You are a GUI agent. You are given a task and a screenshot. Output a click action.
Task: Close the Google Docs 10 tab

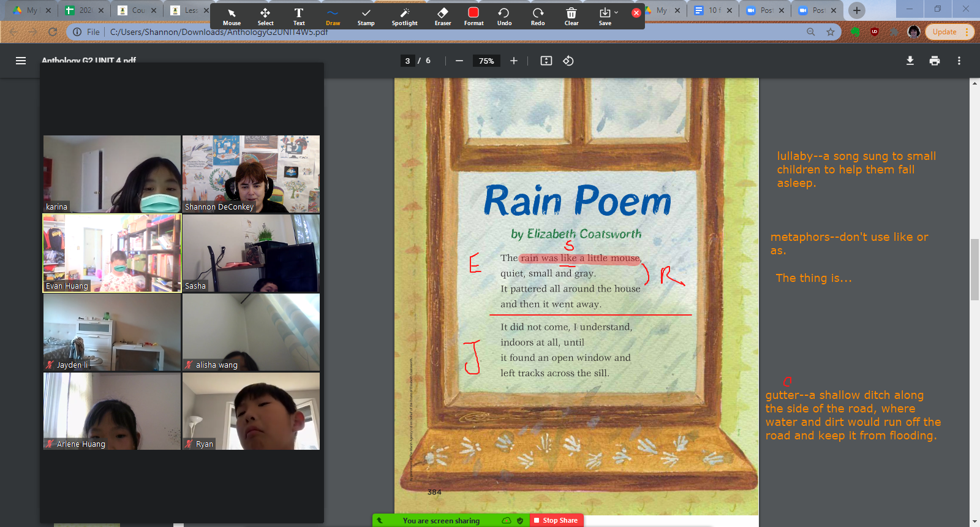(729, 10)
